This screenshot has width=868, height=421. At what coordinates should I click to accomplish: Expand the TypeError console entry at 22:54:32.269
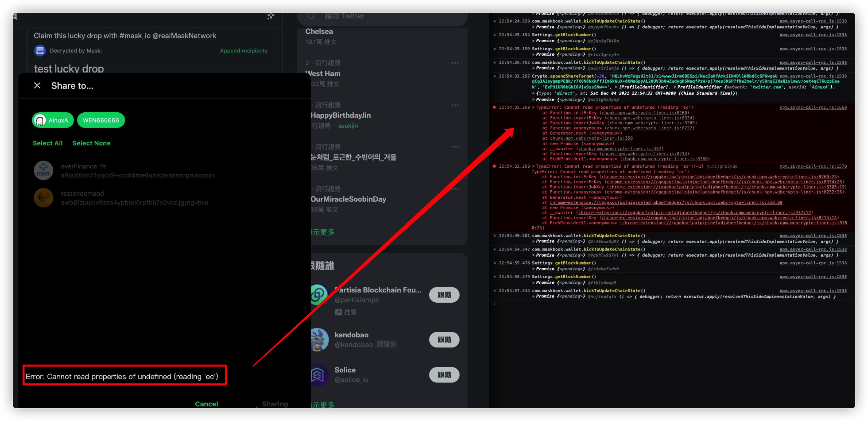(533, 107)
